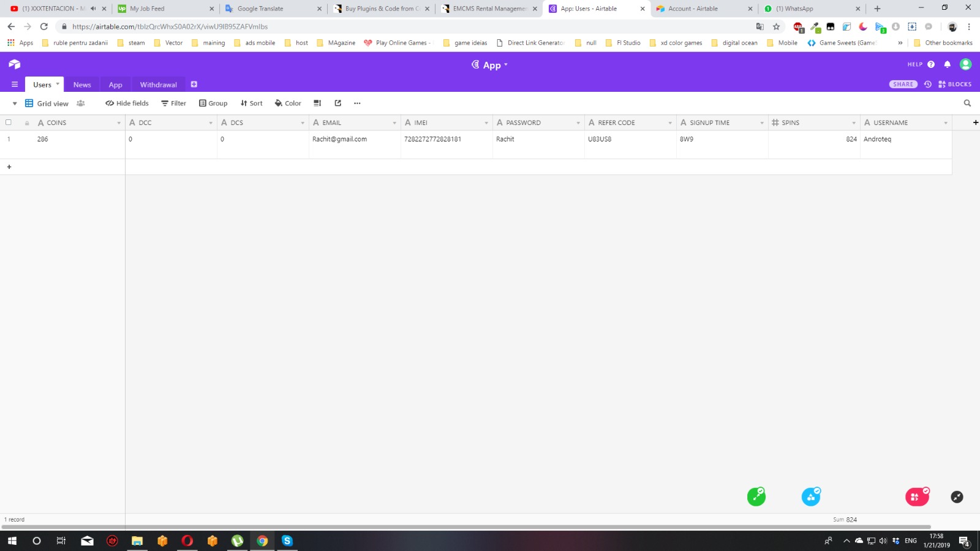980x551 pixels.
Task: Add a new field column
Action: click(x=976, y=122)
